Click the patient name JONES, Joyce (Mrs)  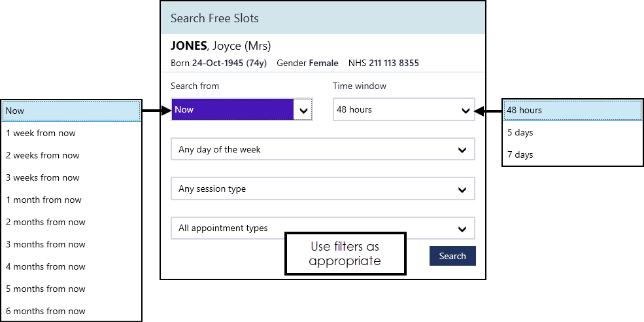point(220,46)
